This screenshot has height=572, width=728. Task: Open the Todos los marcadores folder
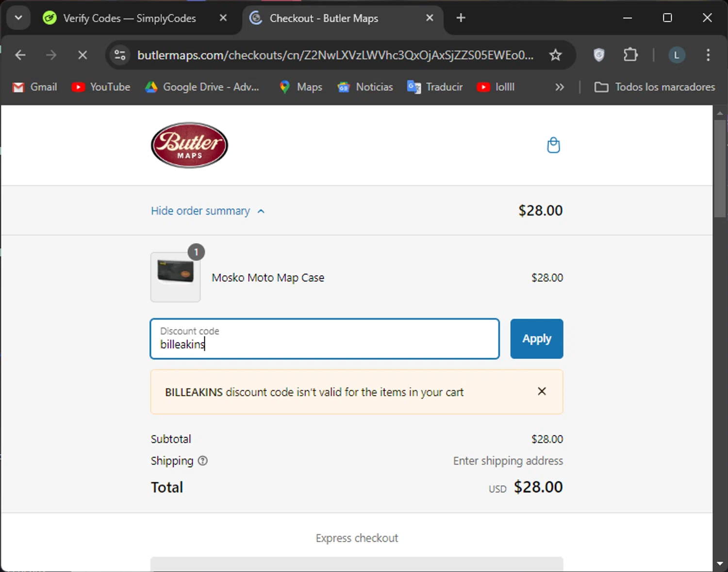pos(655,87)
